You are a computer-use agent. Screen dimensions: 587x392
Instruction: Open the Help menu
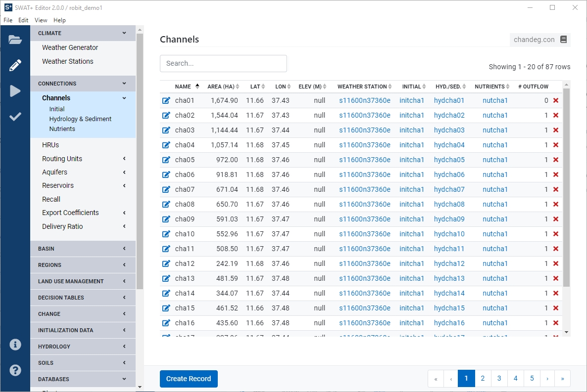click(59, 20)
